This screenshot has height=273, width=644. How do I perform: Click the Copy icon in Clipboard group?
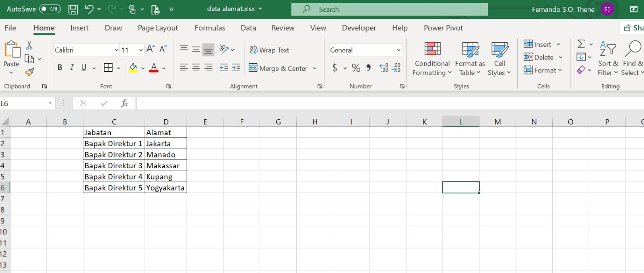tap(29, 59)
